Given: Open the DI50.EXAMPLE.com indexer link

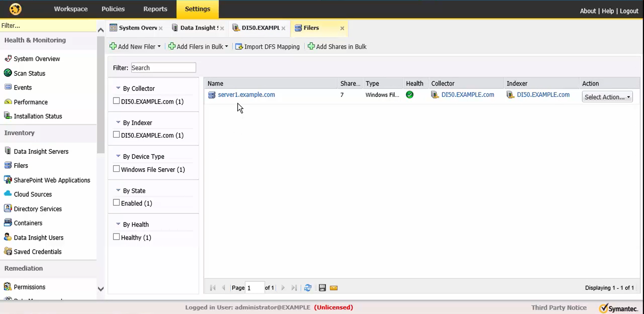Looking at the screenshot, I should tap(543, 95).
